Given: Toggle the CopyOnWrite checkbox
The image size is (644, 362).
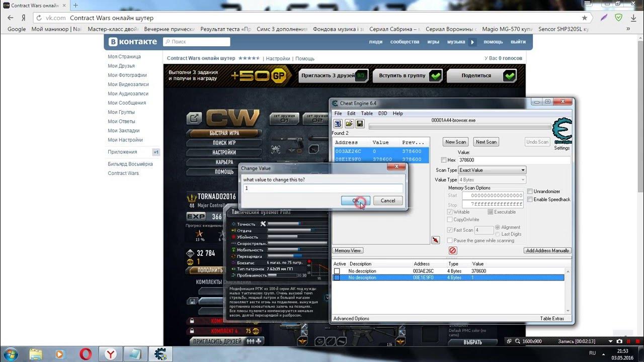Looking at the screenshot, I should tap(450, 220).
